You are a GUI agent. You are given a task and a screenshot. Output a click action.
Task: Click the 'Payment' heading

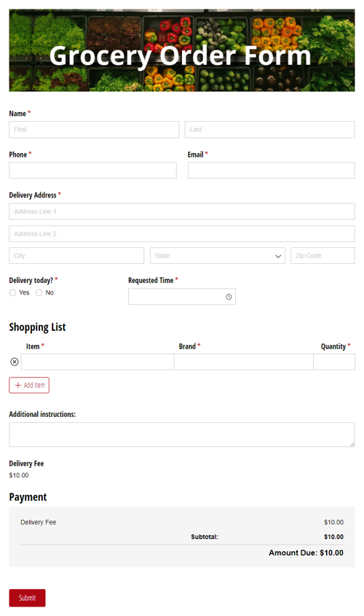pyautogui.click(x=28, y=497)
